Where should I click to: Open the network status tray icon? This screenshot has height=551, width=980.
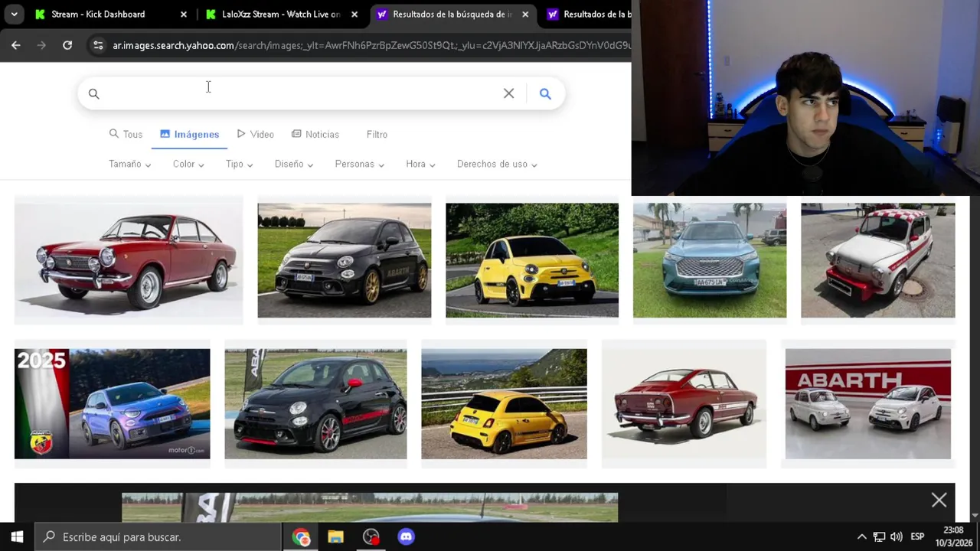[x=879, y=536]
